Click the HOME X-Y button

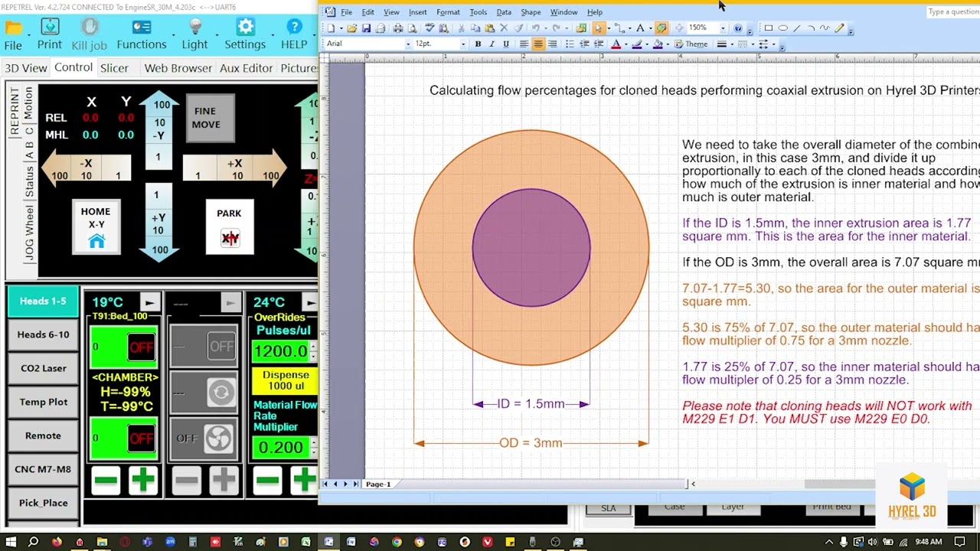point(96,227)
